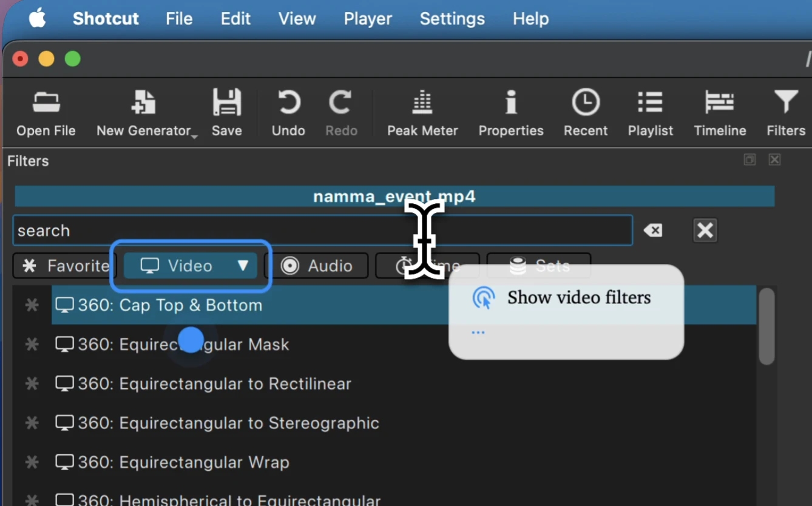Viewport: 812px width, 506px height.
Task: Show Audio filters
Action: (316, 266)
